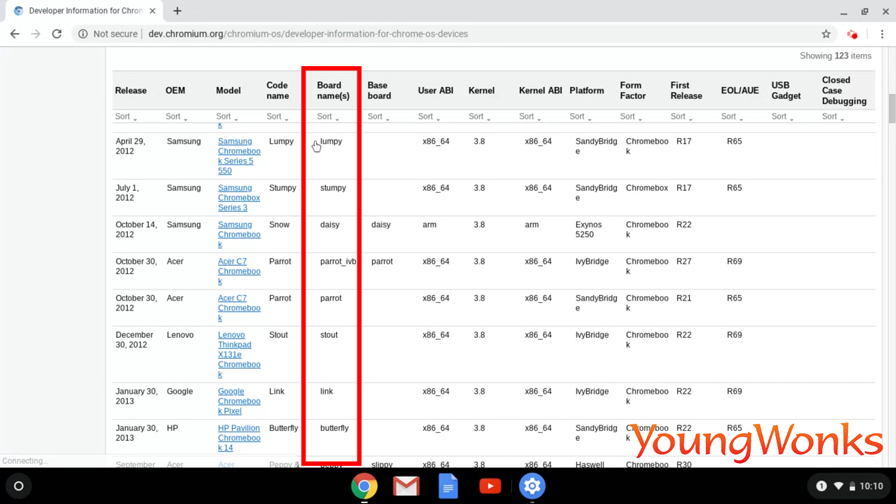Sort by OEM column

176,117
